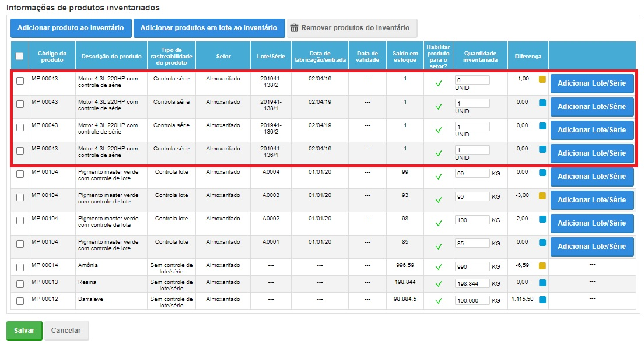Tick the checkbox for the Barraleve row
The height and width of the screenshot is (344, 644).
[x=20, y=301]
